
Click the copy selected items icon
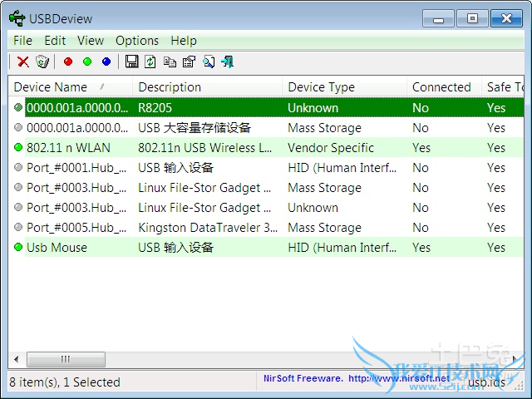click(170, 62)
